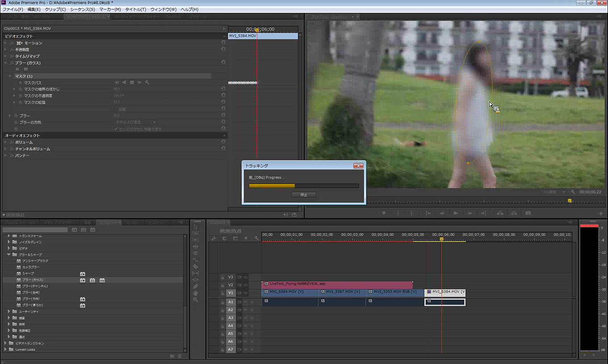Click Export Frame camera icon in Program monitor
Viewport: 608px width, 364px height.
[x=528, y=213]
